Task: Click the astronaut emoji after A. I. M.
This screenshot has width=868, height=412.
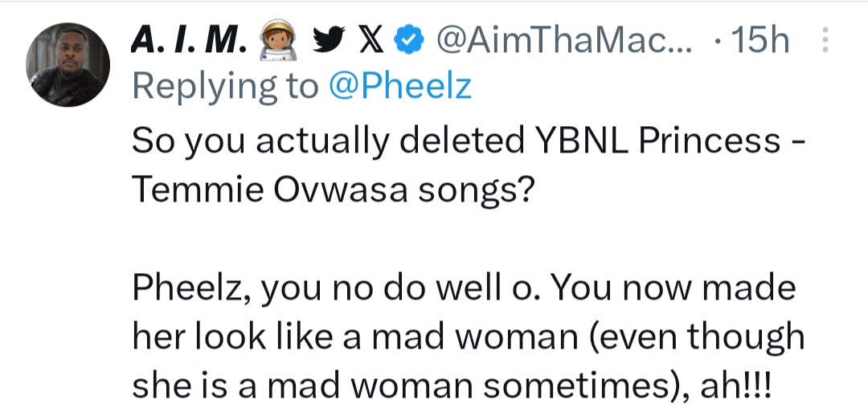Action: (x=276, y=40)
